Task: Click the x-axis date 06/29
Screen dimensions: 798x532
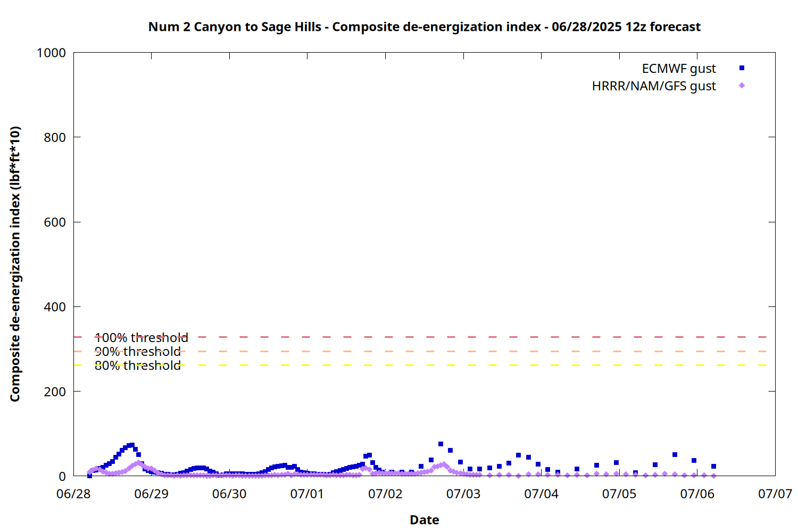Action: tap(152, 494)
